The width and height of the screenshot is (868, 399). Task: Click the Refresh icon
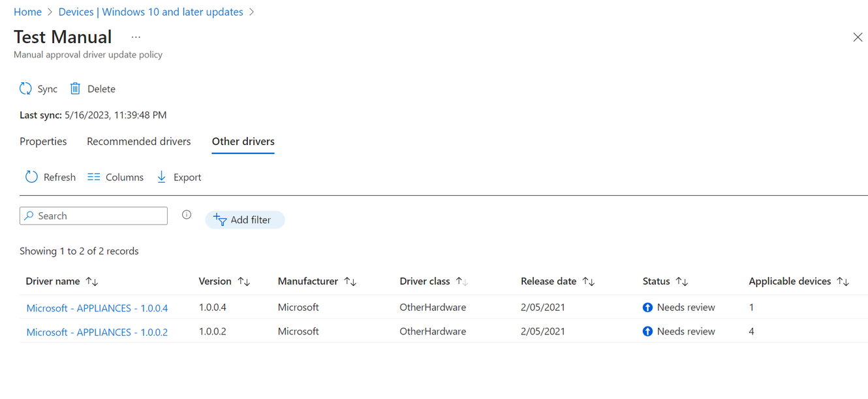click(31, 177)
